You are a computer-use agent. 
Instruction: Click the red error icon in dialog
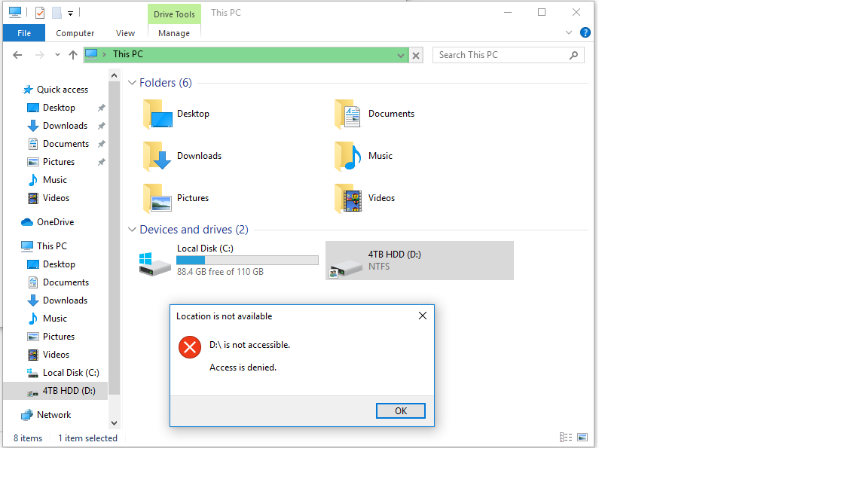[x=190, y=347]
